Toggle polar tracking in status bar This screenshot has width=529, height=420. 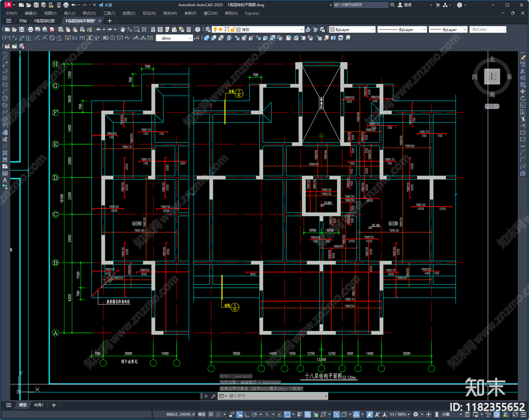(255, 414)
